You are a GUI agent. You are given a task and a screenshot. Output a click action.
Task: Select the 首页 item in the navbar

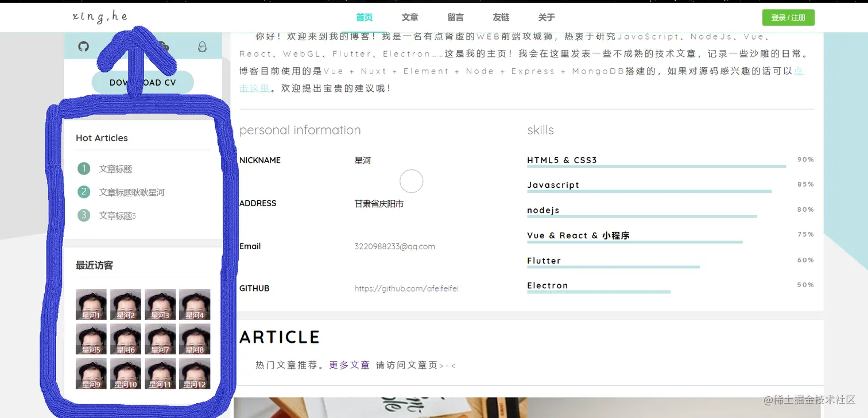coord(363,17)
